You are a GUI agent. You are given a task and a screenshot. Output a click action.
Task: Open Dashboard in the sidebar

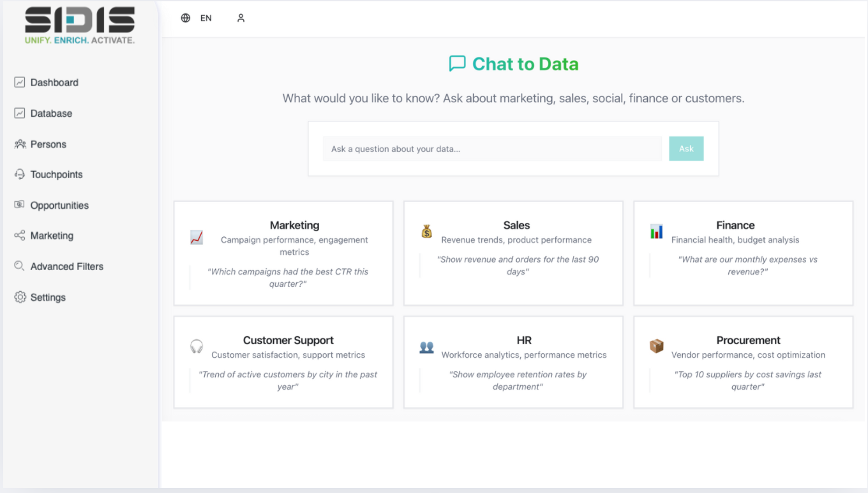54,82
